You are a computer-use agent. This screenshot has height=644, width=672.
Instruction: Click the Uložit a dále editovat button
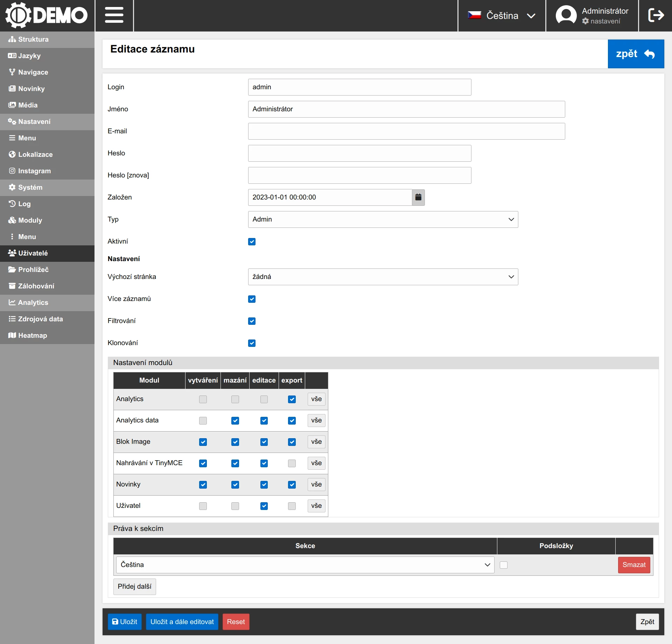coord(182,622)
